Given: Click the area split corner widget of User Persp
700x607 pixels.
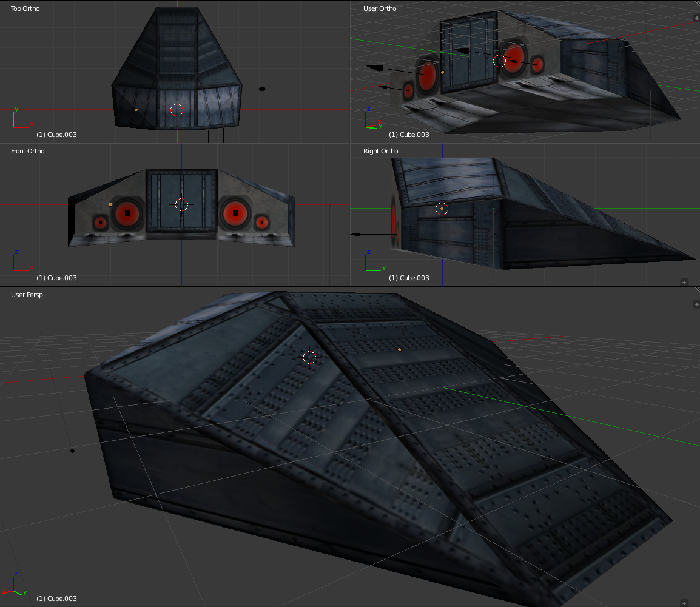Looking at the screenshot, I should [x=697, y=290].
